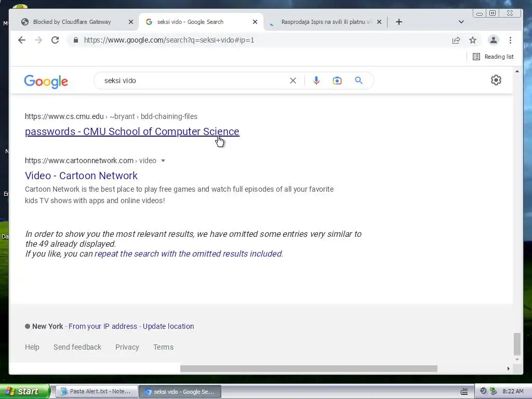Click the on-screen keyboard tray icon
Viewport: 532px width, 399px height.
pos(464,392)
